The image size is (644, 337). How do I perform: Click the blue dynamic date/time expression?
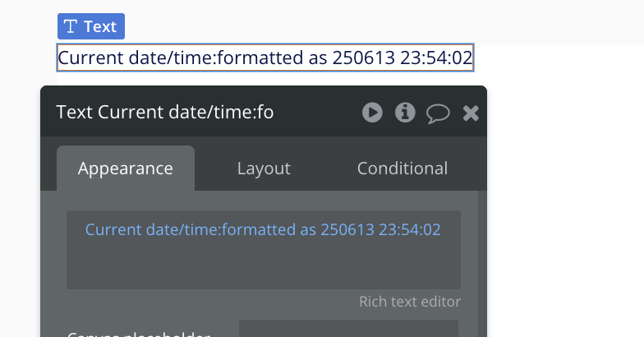(263, 229)
